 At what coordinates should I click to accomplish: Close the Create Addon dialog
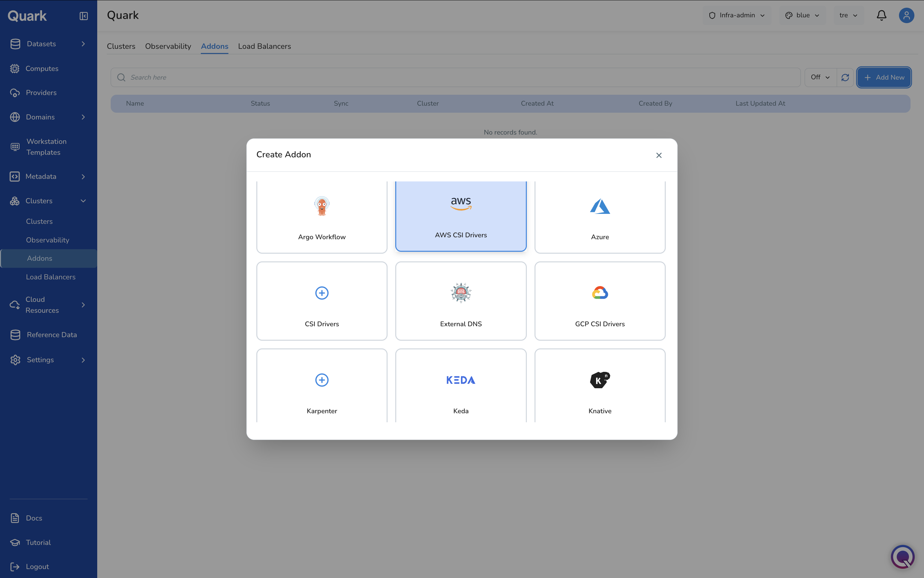pos(659,155)
